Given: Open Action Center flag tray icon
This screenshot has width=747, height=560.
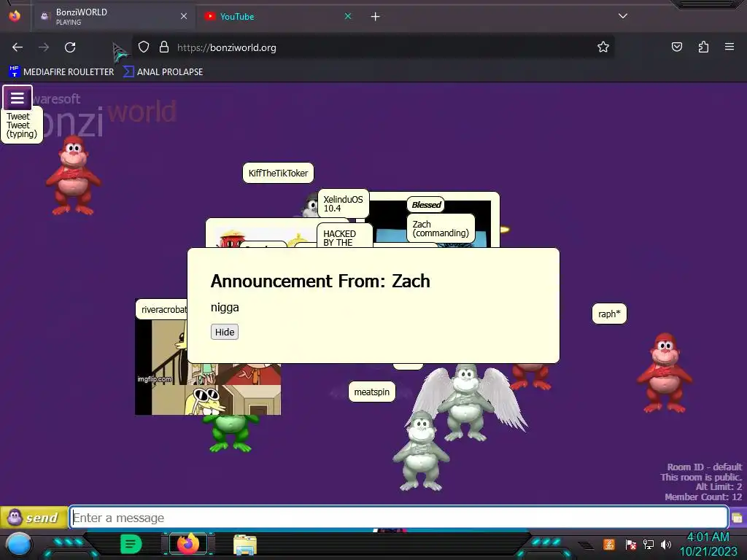Looking at the screenshot, I should pyautogui.click(x=631, y=544).
